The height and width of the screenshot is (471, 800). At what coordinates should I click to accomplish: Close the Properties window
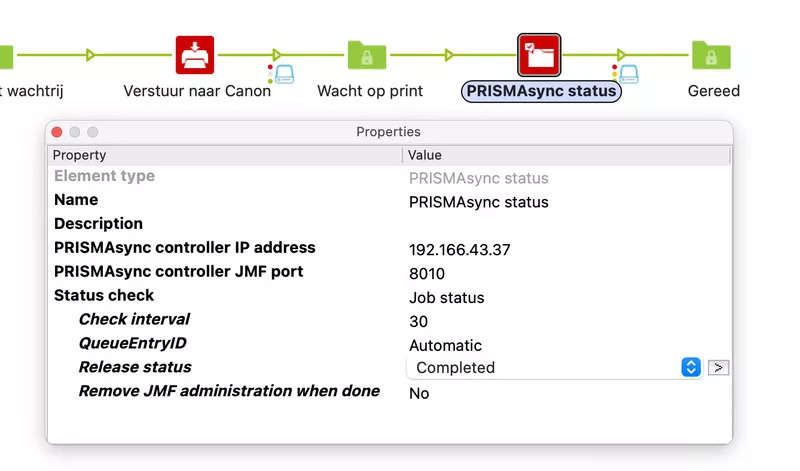click(x=57, y=132)
